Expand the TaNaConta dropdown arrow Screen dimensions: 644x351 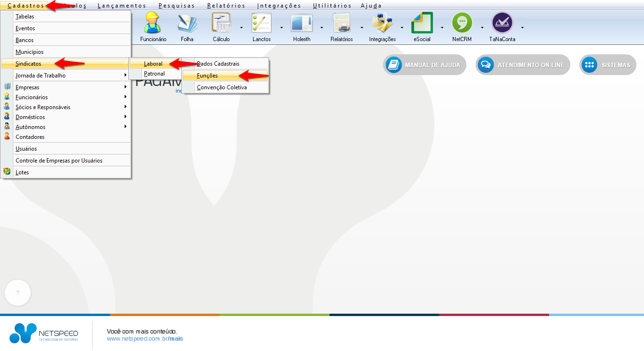(522, 27)
